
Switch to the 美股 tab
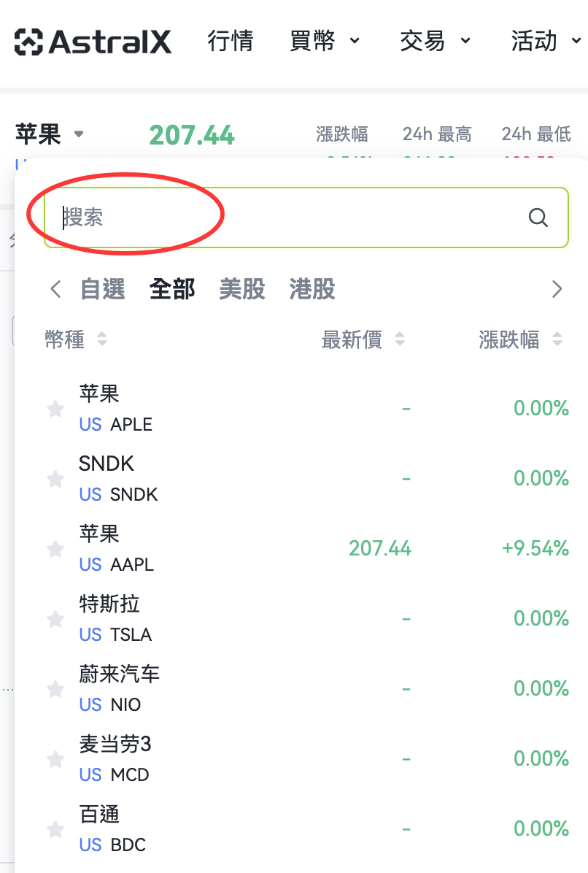tap(242, 290)
